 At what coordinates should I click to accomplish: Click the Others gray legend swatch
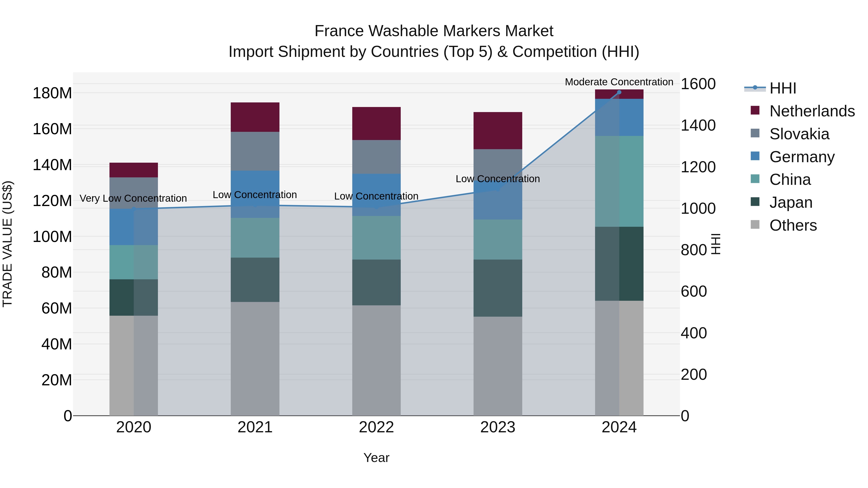(755, 224)
